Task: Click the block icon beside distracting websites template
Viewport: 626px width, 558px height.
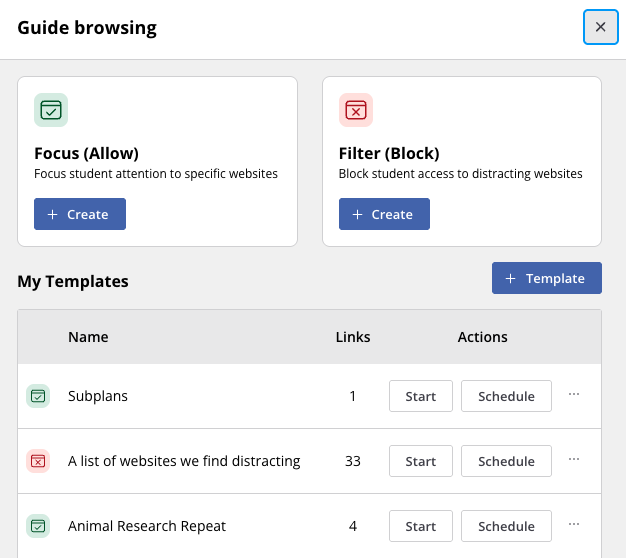Action: point(38,461)
